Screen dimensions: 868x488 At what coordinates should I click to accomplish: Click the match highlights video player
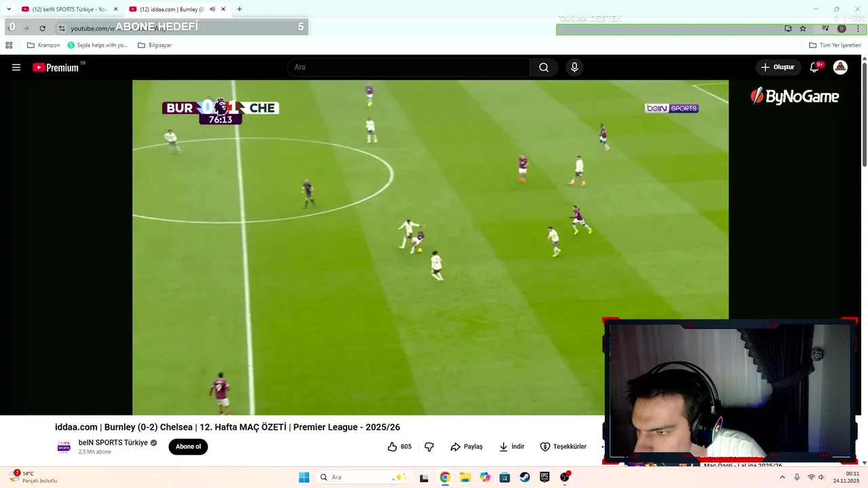[431, 247]
